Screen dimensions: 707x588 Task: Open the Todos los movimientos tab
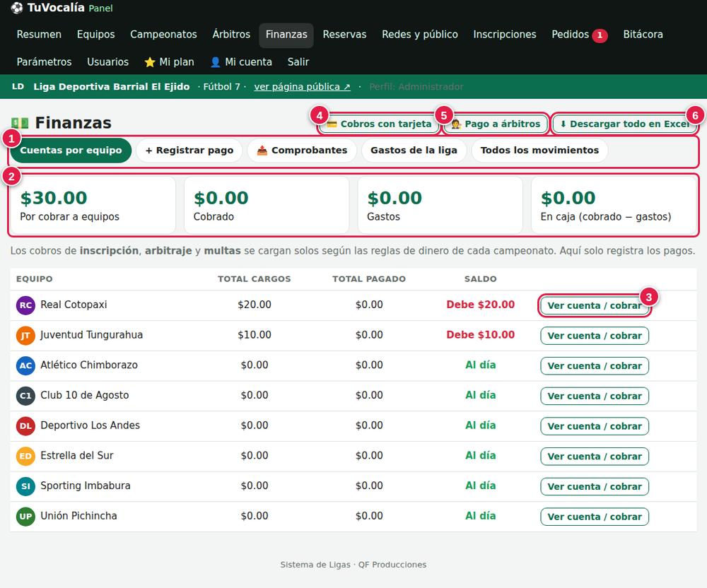pos(539,151)
